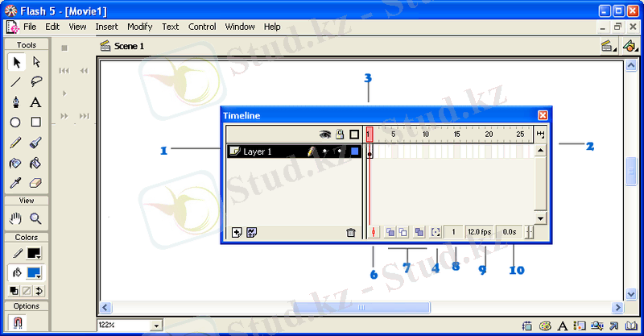Open the File menu
The image size is (644, 336).
tap(30, 27)
